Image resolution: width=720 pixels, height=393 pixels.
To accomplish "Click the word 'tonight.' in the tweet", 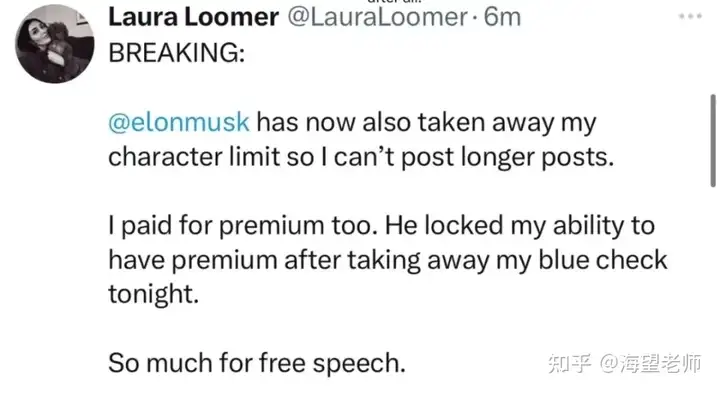I will point(153,294).
